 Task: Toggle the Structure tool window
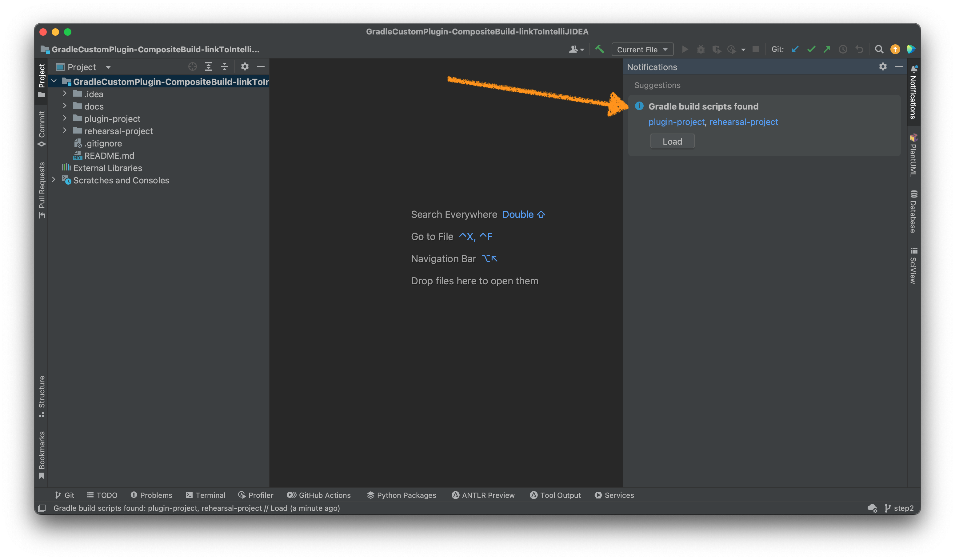tap(42, 396)
